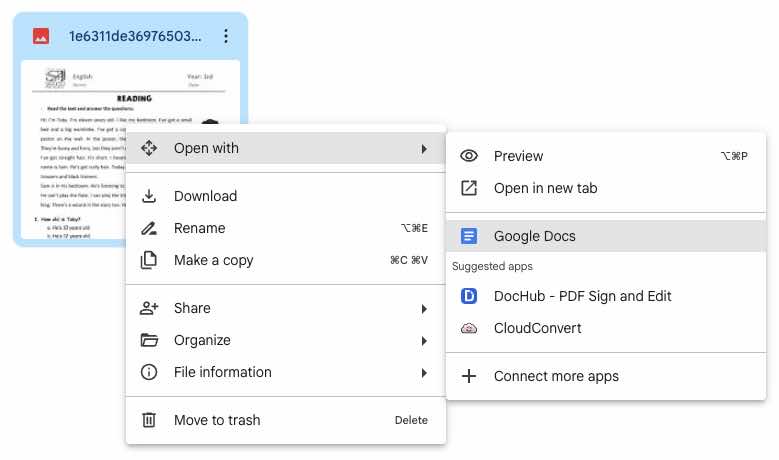This screenshot has width=779, height=460.
Task: Click the ⌘C ⌘V shortcut text
Action: (x=408, y=260)
